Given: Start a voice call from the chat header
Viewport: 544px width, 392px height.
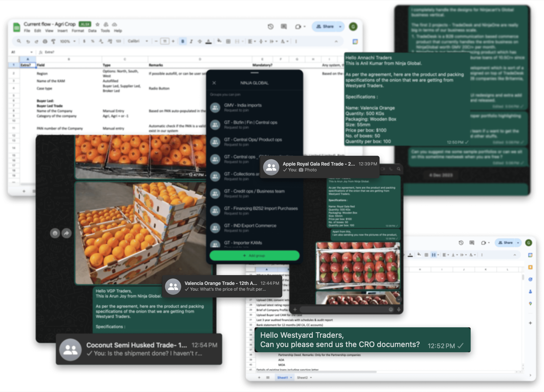Looking at the screenshot, I should (391, 169).
